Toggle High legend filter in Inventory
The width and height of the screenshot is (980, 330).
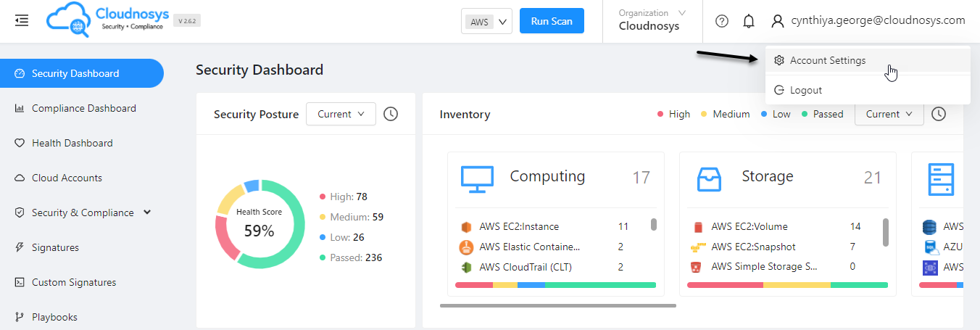click(673, 114)
